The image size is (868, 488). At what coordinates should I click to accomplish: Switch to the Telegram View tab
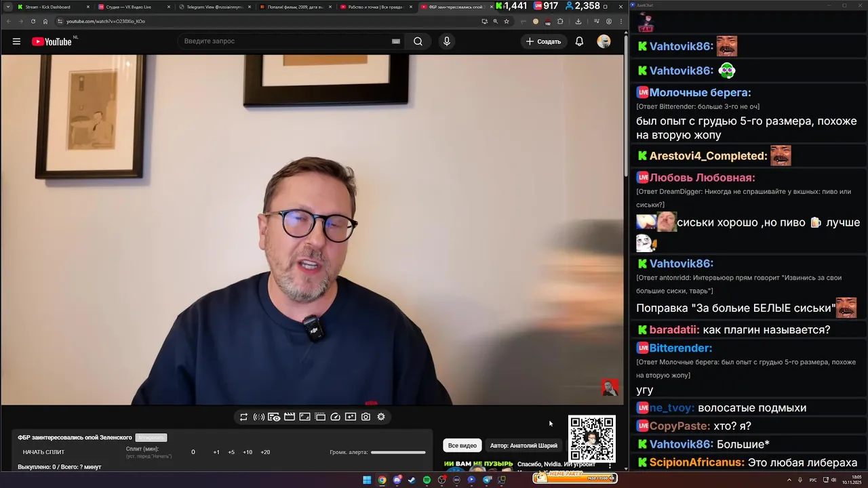tap(214, 7)
